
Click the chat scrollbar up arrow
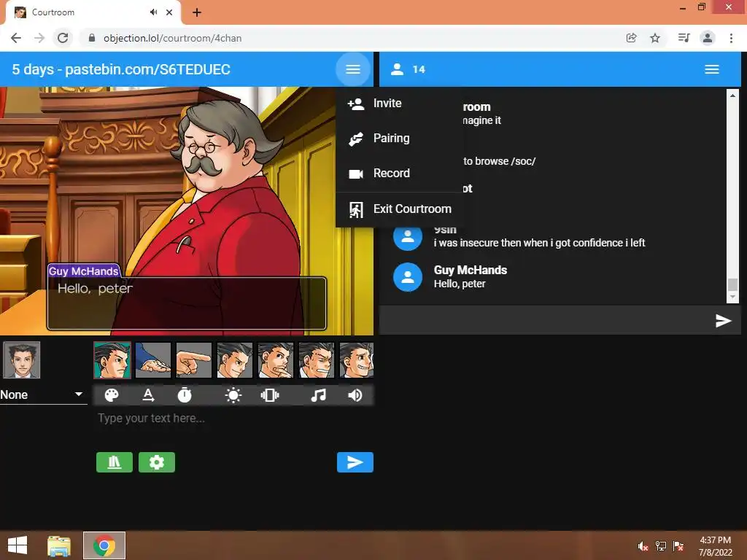coord(732,96)
